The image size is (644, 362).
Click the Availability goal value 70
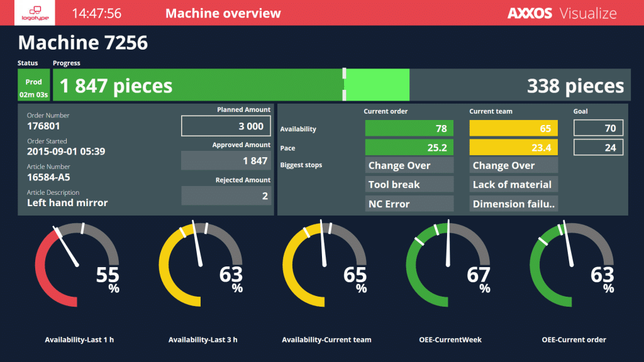[598, 129]
